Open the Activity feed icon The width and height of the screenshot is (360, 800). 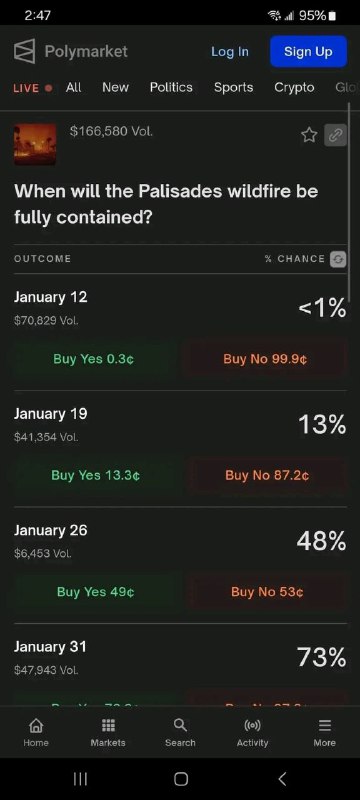pos(252,733)
